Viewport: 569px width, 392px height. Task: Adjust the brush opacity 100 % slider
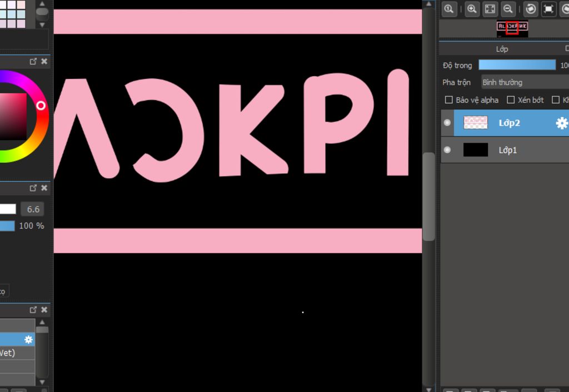7,226
